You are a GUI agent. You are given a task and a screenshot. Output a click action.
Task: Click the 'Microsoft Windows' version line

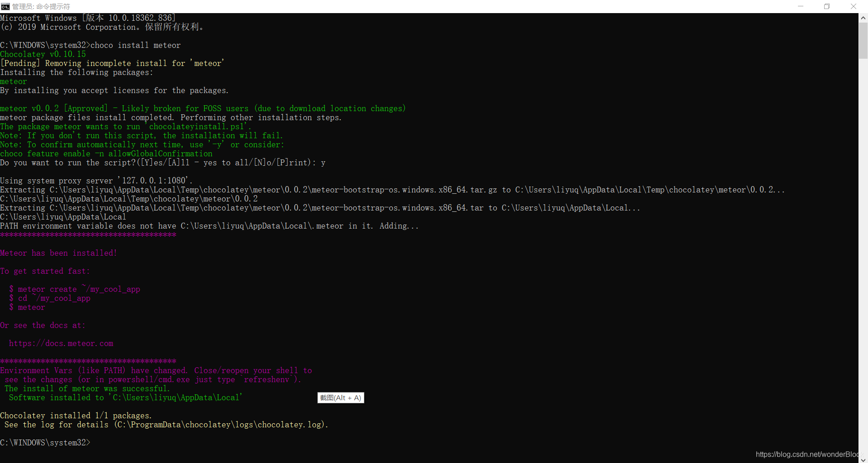tap(88, 18)
